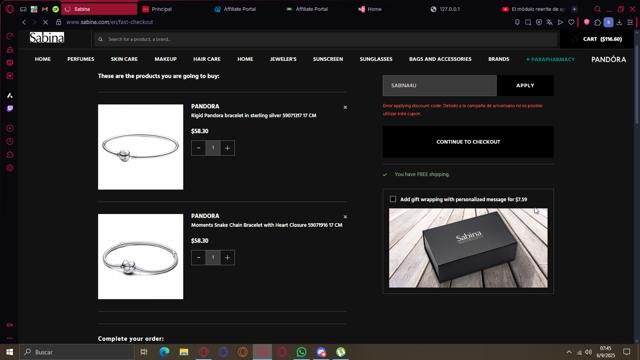
Task: Show hidden system tray icons
Action: click(569, 352)
